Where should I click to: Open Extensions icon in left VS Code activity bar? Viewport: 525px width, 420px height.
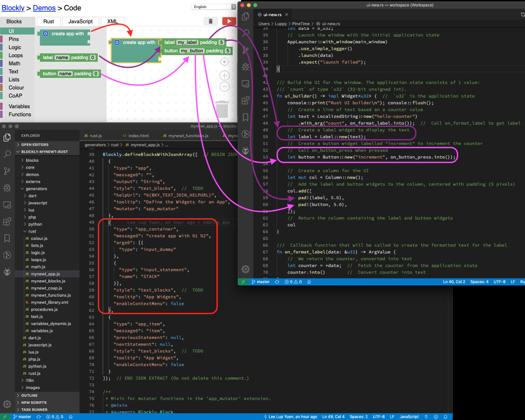coord(7,222)
